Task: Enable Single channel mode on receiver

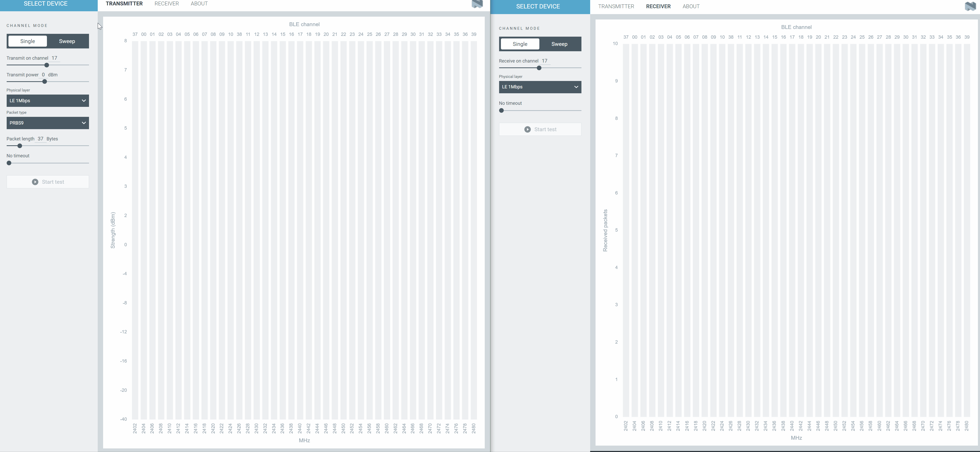Action: coord(519,44)
